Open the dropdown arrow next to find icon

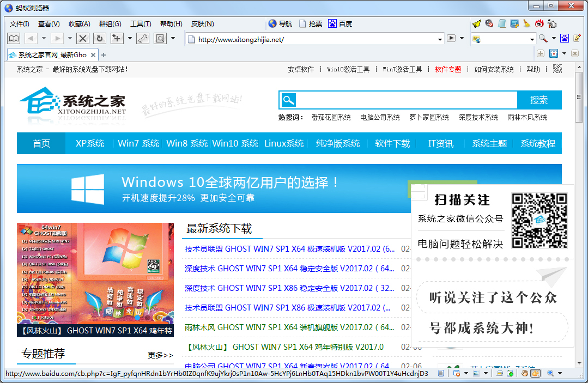pos(173,38)
